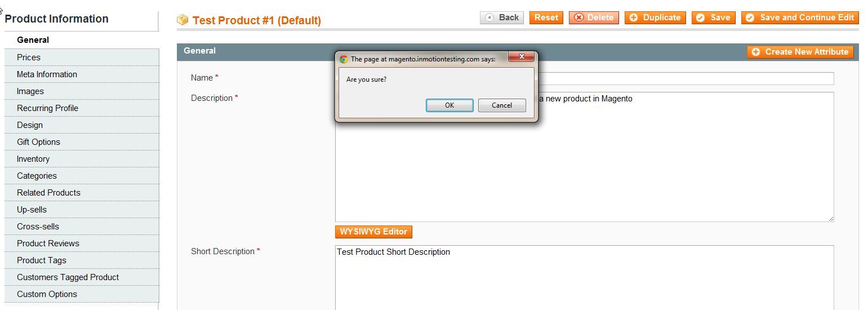Click the Description textarea resize handle
Viewport: 868px width, 310px height.
[830, 218]
